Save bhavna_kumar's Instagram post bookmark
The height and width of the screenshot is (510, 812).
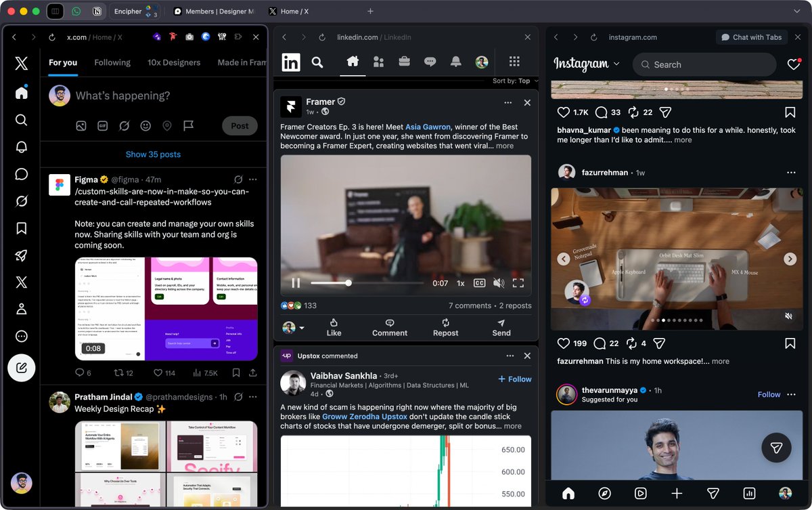tap(790, 112)
